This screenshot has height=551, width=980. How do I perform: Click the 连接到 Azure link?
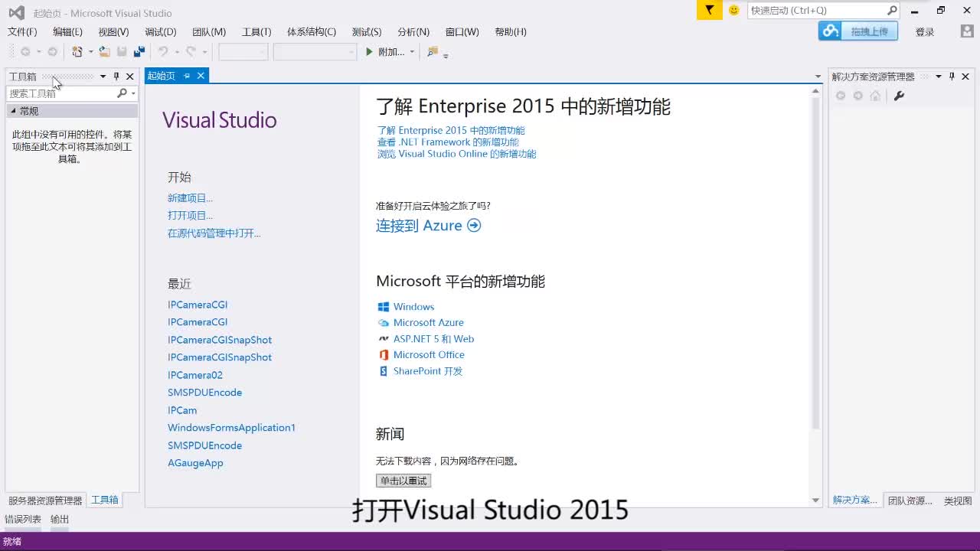coord(428,226)
